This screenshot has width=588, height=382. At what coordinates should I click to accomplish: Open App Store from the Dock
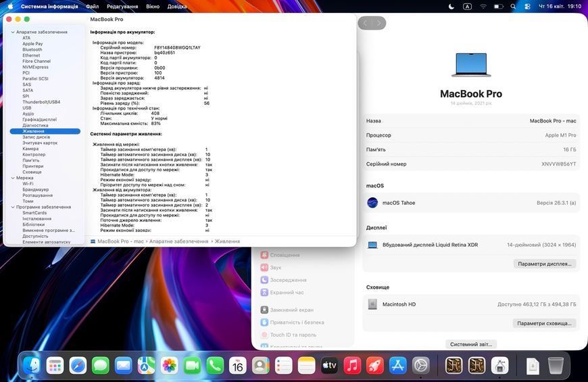tap(398, 366)
